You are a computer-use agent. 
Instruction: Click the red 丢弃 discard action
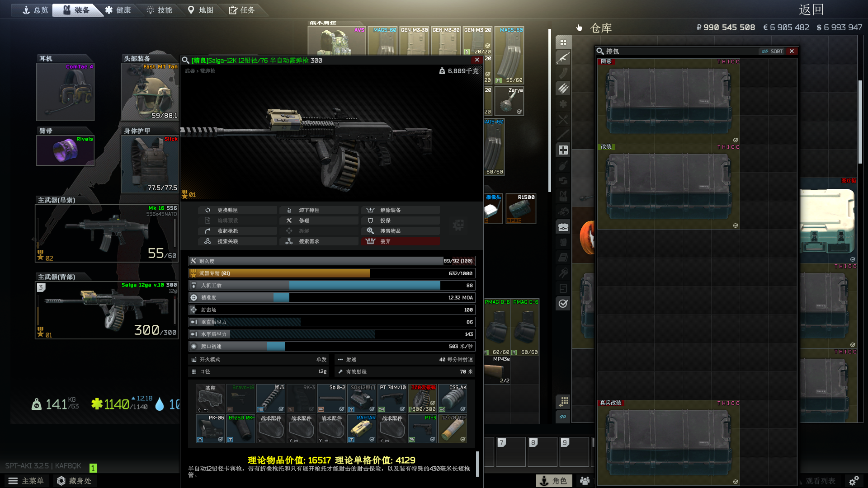[401, 241]
